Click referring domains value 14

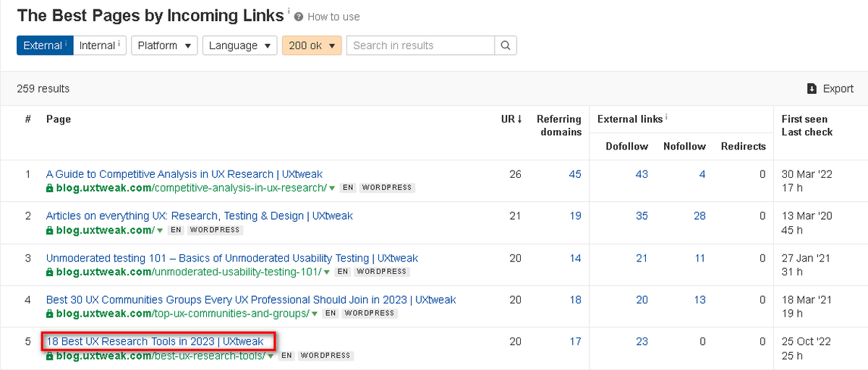click(575, 258)
